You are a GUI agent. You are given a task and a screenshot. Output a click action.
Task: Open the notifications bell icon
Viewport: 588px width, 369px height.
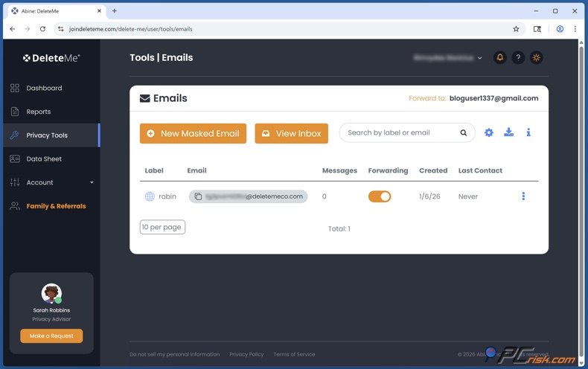tap(499, 57)
